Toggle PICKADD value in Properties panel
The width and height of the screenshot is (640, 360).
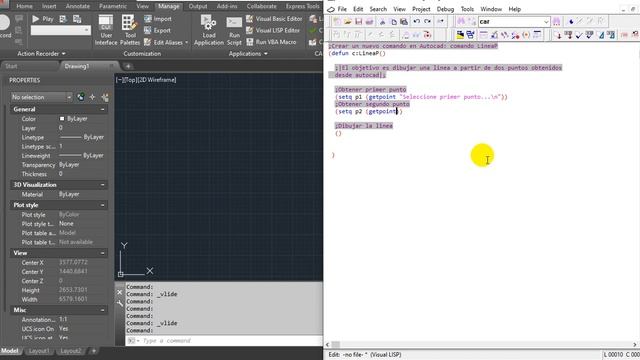point(81,97)
